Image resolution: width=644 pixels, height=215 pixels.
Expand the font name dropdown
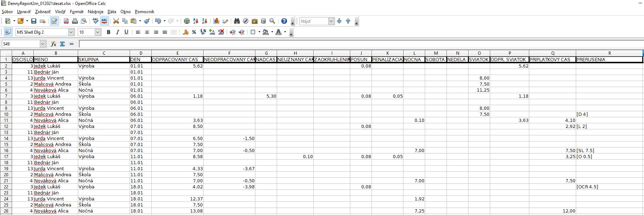pos(71,32)
